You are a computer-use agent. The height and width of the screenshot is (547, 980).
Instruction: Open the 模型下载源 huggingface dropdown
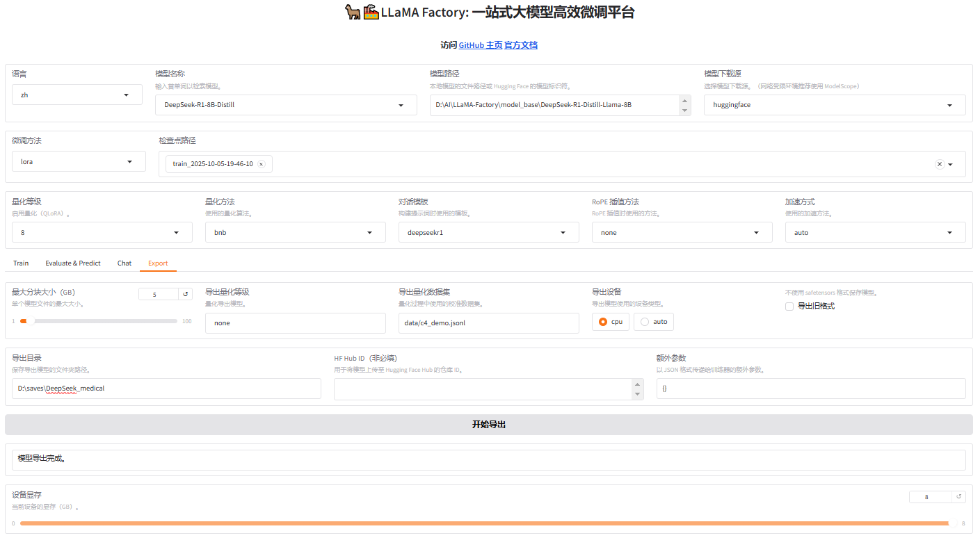point(835,105)
